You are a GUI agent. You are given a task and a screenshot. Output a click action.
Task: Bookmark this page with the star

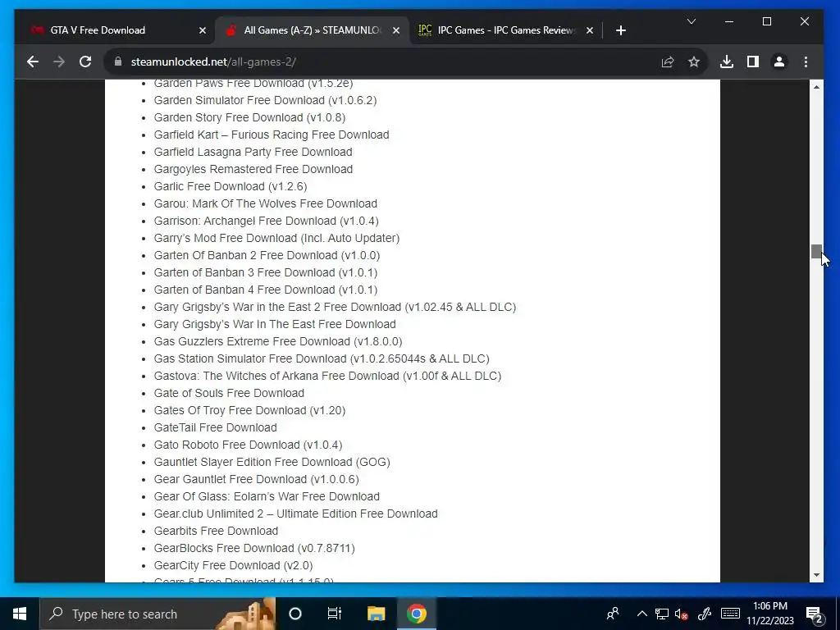pyautogui.click(x=694, y=62)
